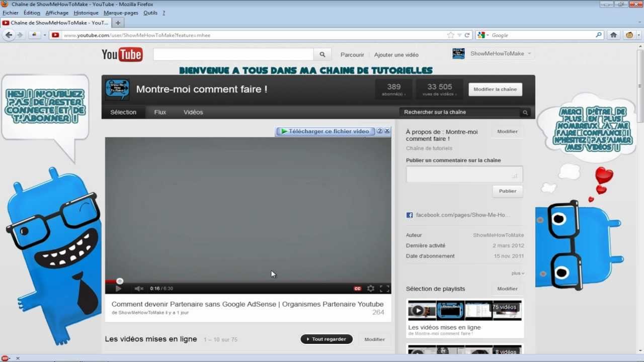
Task: Open the facebook.com/pages/Show-Me-Ho link
Action: coord(463,215)
